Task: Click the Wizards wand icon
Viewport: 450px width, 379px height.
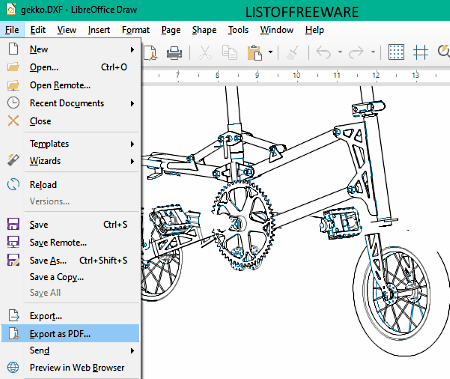Action: click(x=13, y=160)
